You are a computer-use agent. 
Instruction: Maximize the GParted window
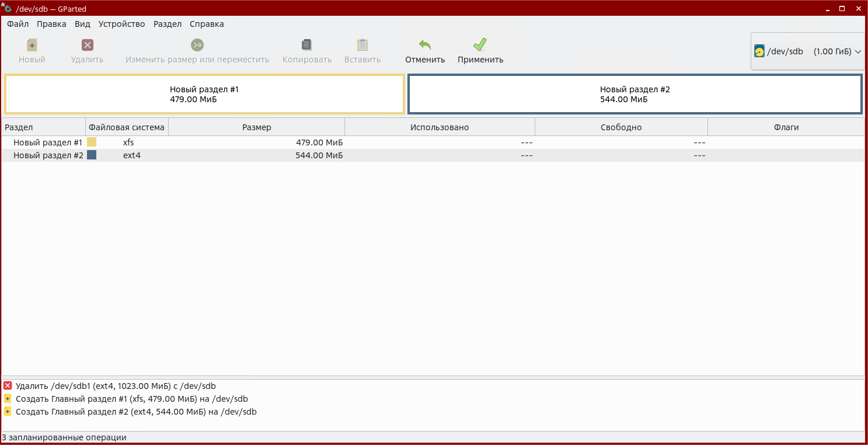[842, 9]
